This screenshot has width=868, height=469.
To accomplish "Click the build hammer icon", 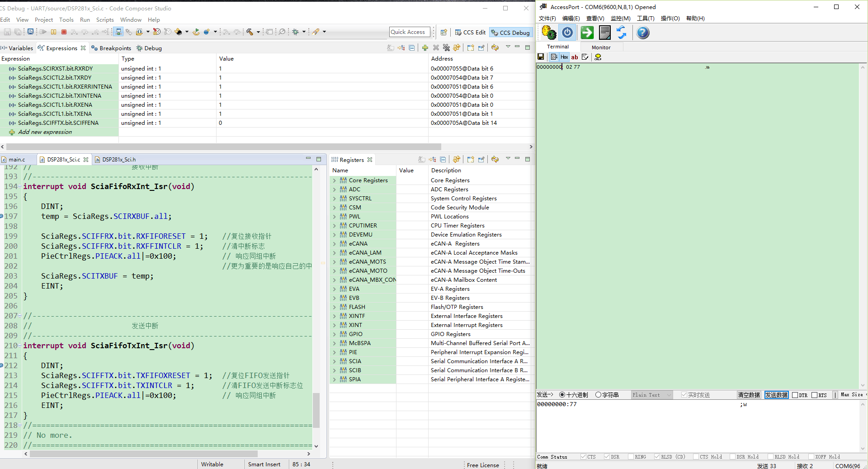I will tap(250, 32).
